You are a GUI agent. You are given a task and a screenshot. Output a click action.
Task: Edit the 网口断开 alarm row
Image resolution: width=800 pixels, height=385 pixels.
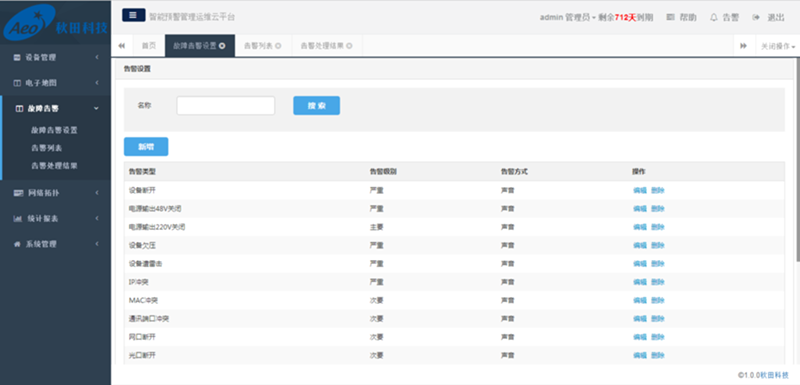click(x=640, y=337)
